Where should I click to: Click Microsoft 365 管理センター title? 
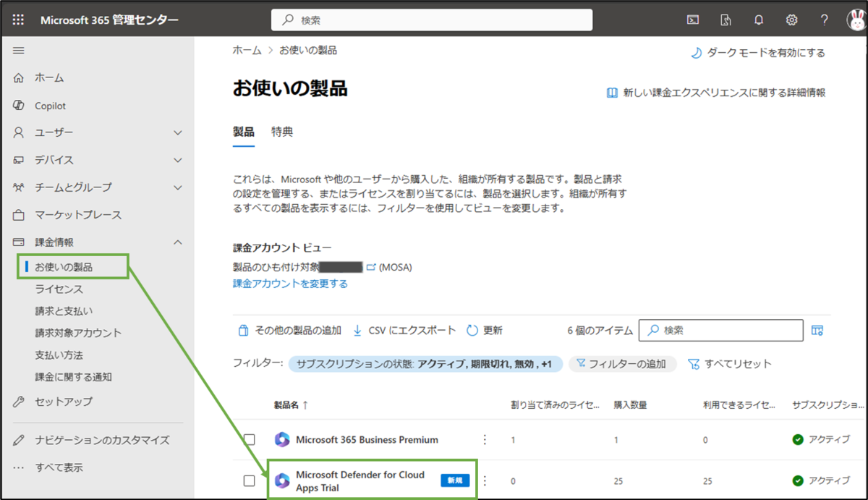(x=109, y=20)
